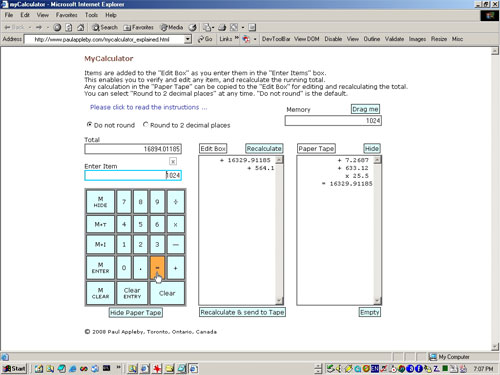Click the Paper Tape scrollbar down arrow

click(x=377, y=301)
